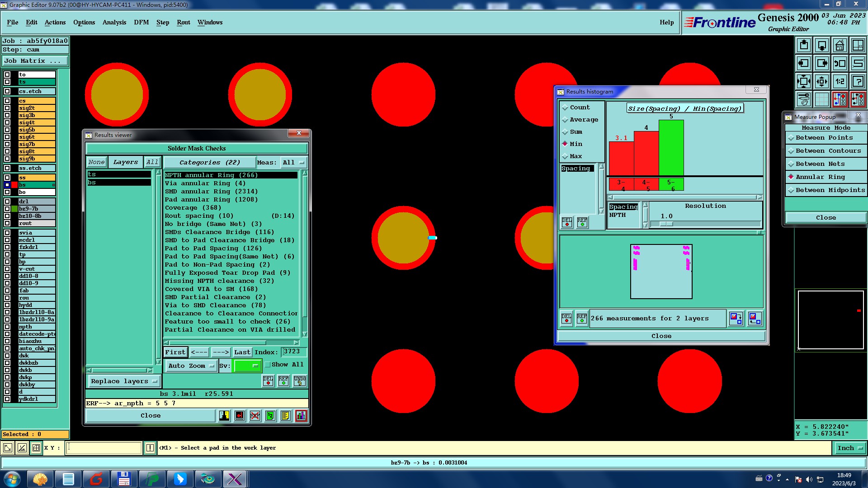
Task: Open the Auto Zoom dropdown
Action: (191, 366)
